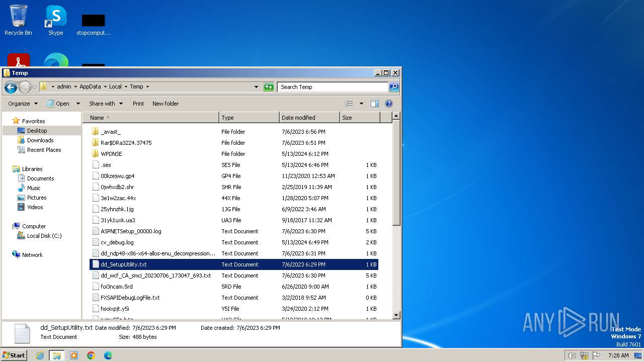644x362 pixels.
Task: Change your view icon button
Action: pyautogui.click(x=349, y=104)
